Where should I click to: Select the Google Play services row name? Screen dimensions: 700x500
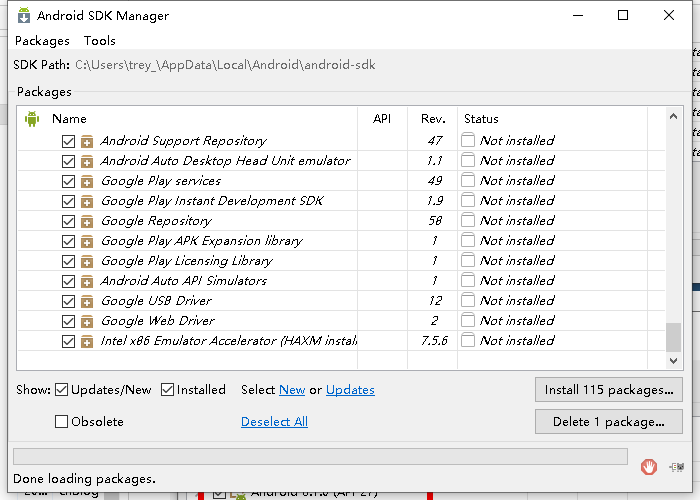click(x=161, y=181)
